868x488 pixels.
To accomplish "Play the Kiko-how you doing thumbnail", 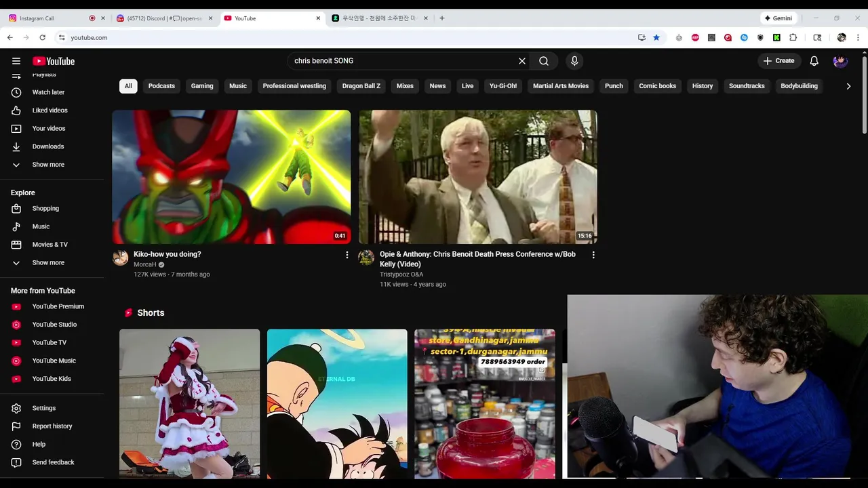I will coord(231,177).
